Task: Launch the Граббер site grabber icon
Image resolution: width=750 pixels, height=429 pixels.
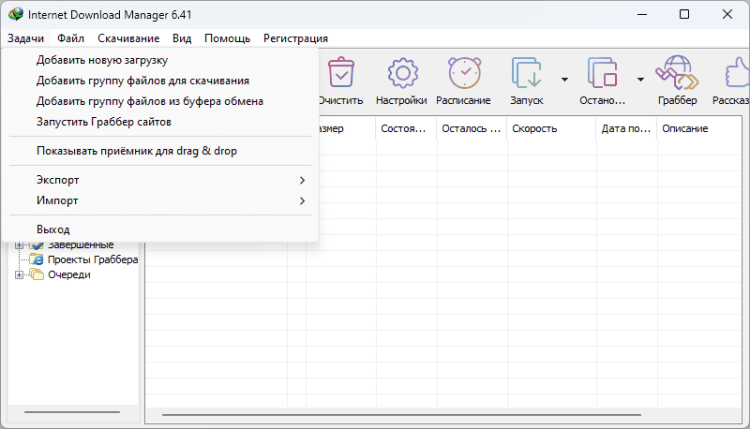Action: 677,73
